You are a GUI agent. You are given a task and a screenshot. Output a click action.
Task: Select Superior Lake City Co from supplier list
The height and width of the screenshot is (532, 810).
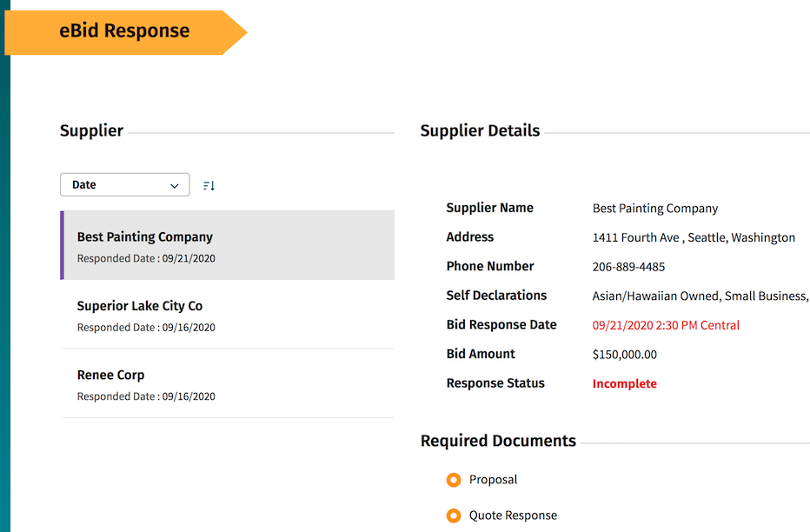(139, 306)
